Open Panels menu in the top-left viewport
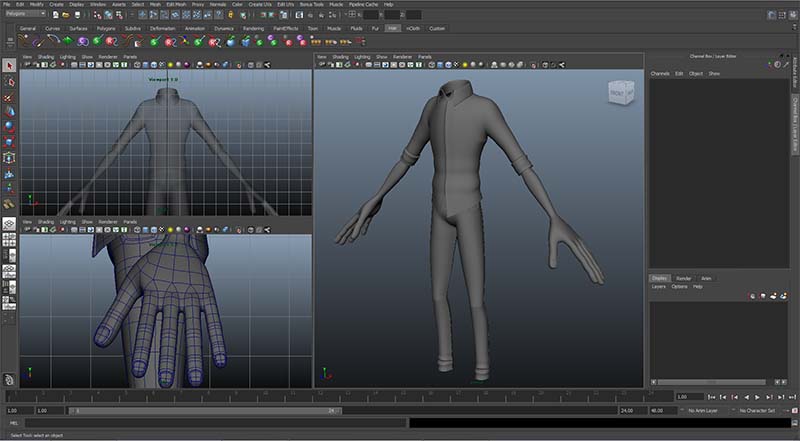Viewport: 800px width, 441px height. 130,57
